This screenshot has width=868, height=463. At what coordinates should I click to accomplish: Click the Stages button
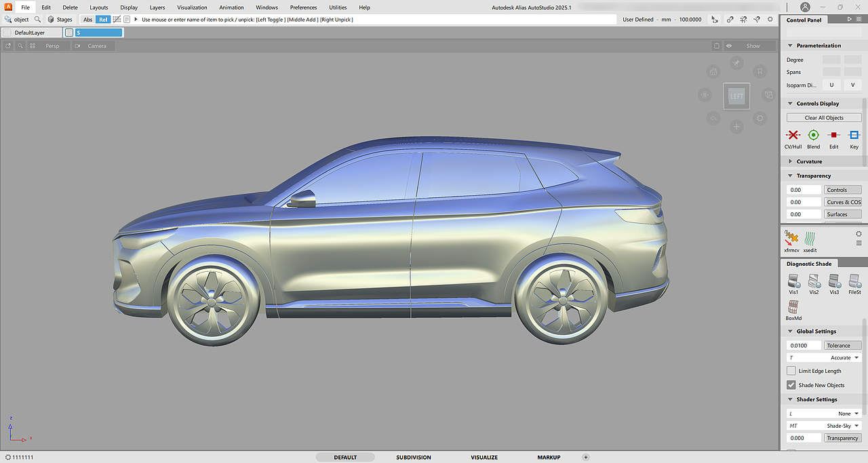click(x=60, y=20)
